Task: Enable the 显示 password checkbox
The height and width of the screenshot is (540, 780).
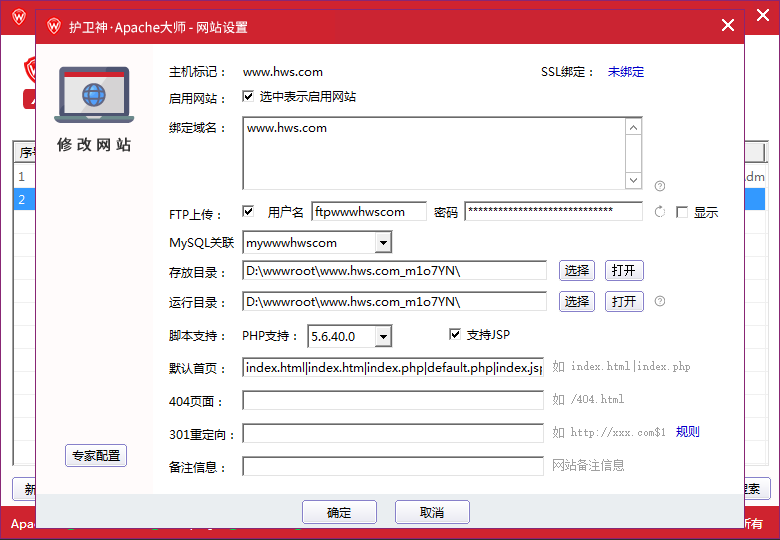Action: (682, 212)
